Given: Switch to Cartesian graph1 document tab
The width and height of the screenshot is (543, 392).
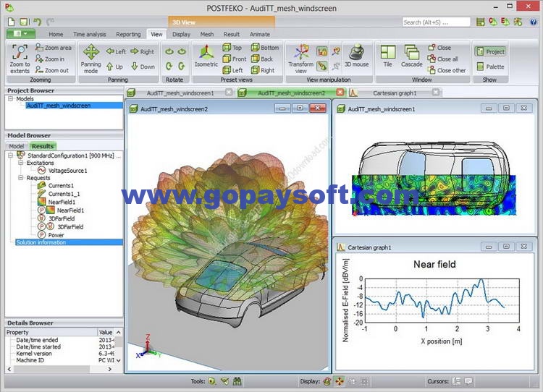Looking at the screenshot, I should point(395,93).
